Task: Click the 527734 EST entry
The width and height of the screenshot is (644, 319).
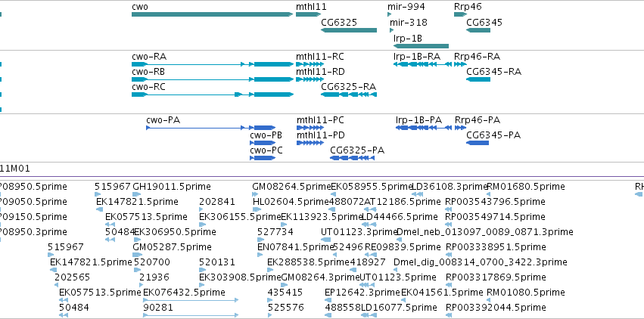Action: click(262, 240)
